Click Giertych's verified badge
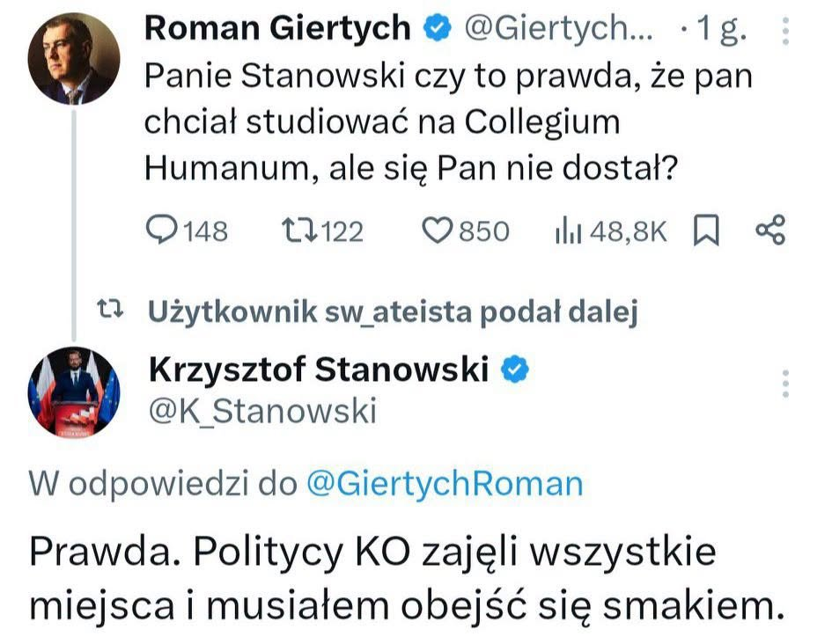Viewport: 832px width, 644px height. coord(437,28)
